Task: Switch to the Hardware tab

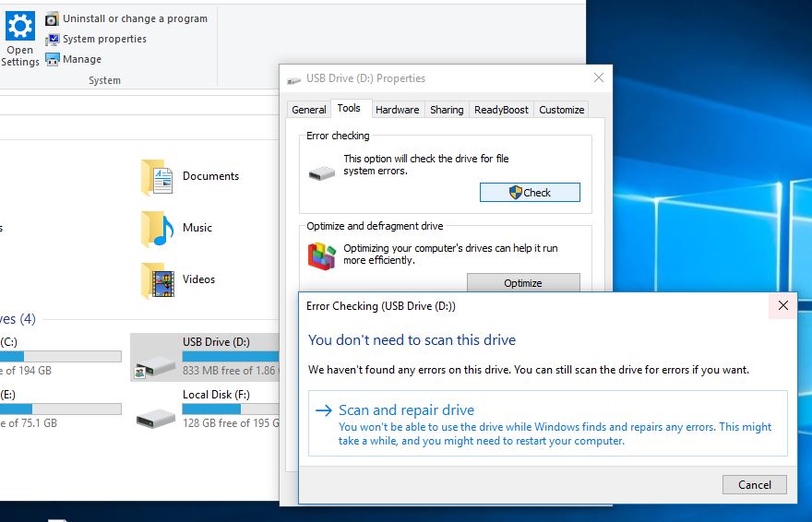Action: tap(397, 110)
